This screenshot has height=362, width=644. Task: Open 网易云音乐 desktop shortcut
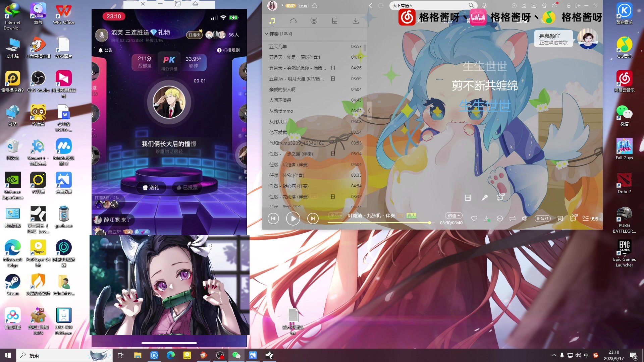tap(624, 81)
